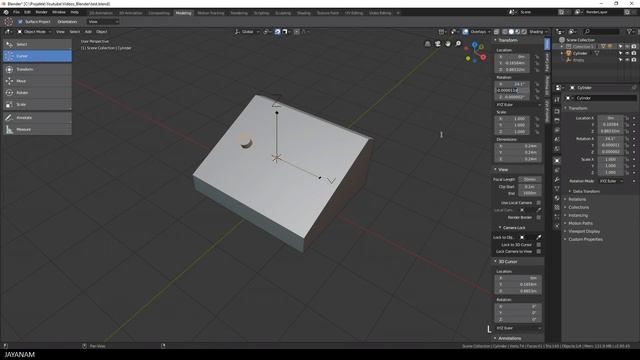The height and width of the screenshot is (360, 640).
Task: Open Rotation Mode dropdown in Properties
Action: click(x=611, y=181)
